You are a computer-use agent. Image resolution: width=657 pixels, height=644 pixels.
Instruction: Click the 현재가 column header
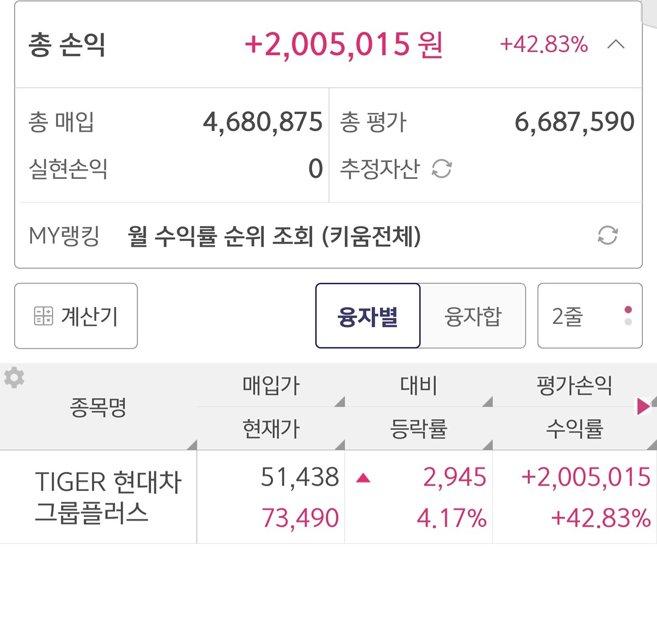(x=271, y=428)
